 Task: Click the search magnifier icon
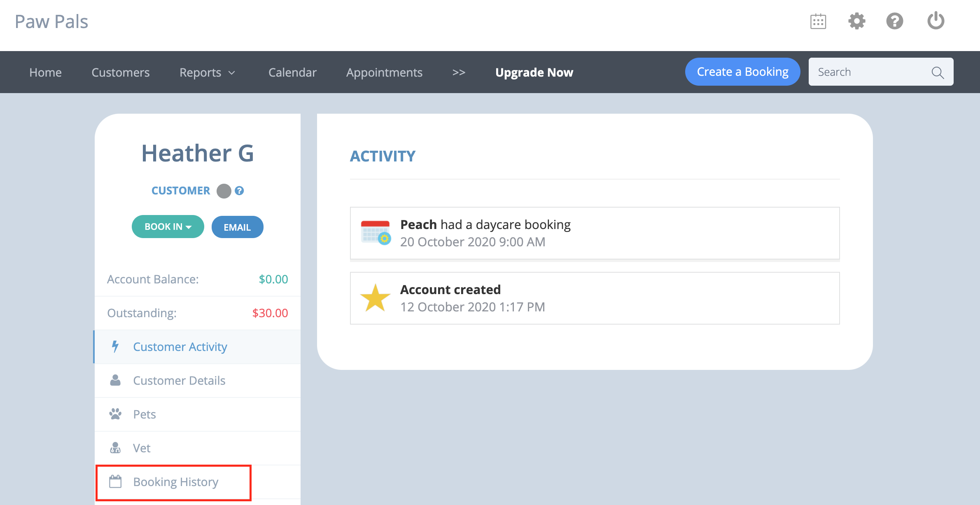tap(937, 72)
